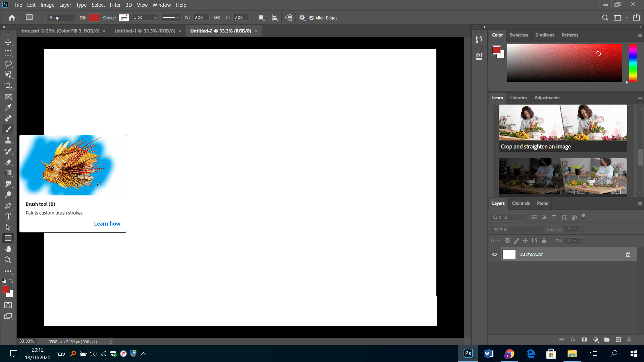Hide the Background layer visibility eye
This screenshot has width=644, height=362.
[x=494, y=254]
